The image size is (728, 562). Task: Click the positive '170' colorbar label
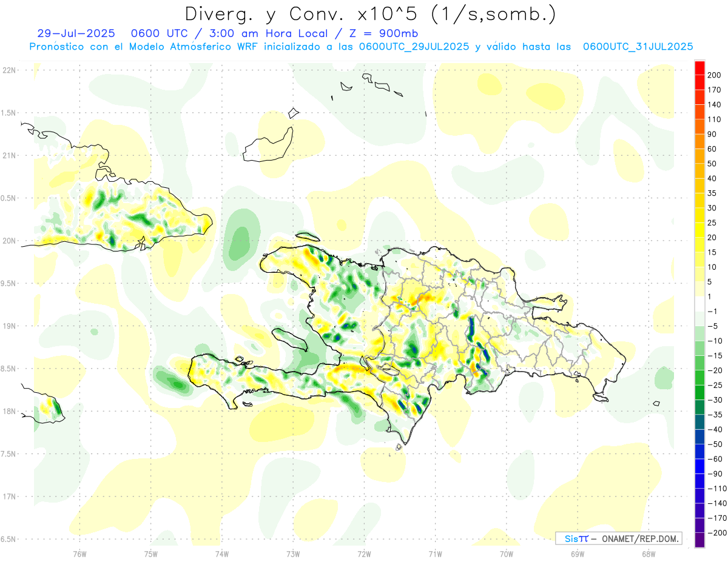pos(714,90)
